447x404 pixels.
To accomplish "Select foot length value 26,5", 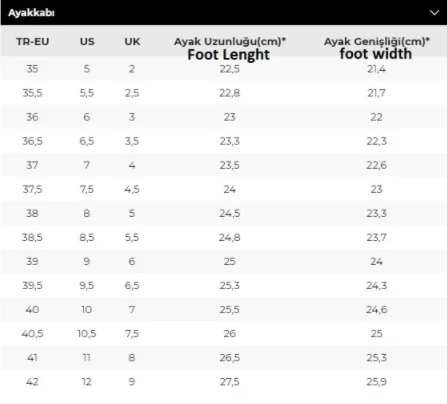I will (230, 358).
